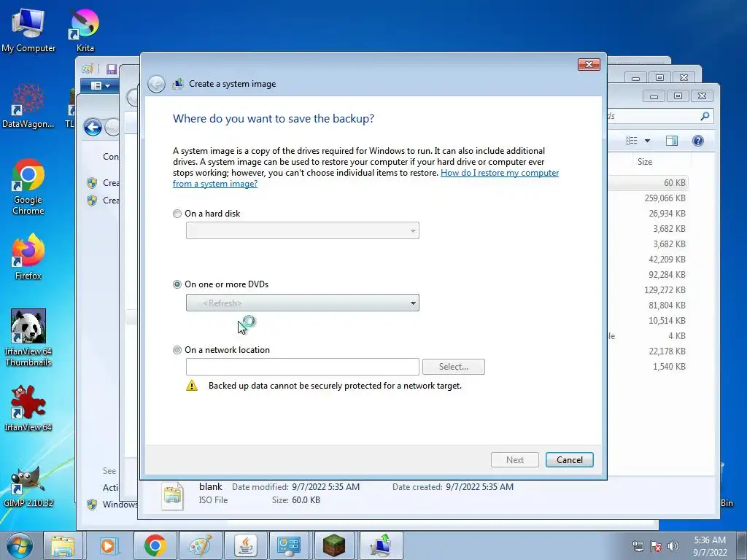747x560 pixels.
Task: Click the Size column header in Explorer
Action: coord(645,162)
